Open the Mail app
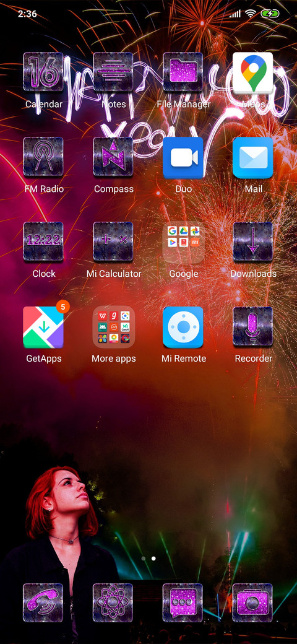Image resolution: width=297 pixels, height=644 pixels. (x=253, y=158)
